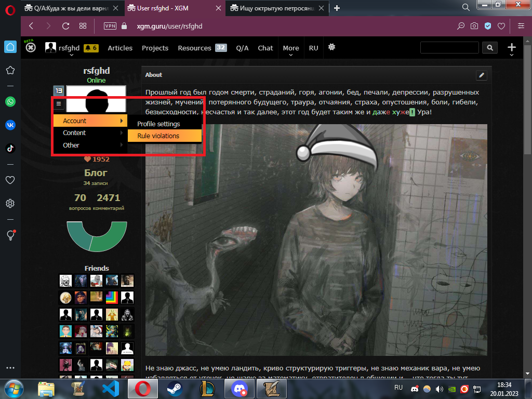Open the Chat page
532x399 pixels.
265,48
